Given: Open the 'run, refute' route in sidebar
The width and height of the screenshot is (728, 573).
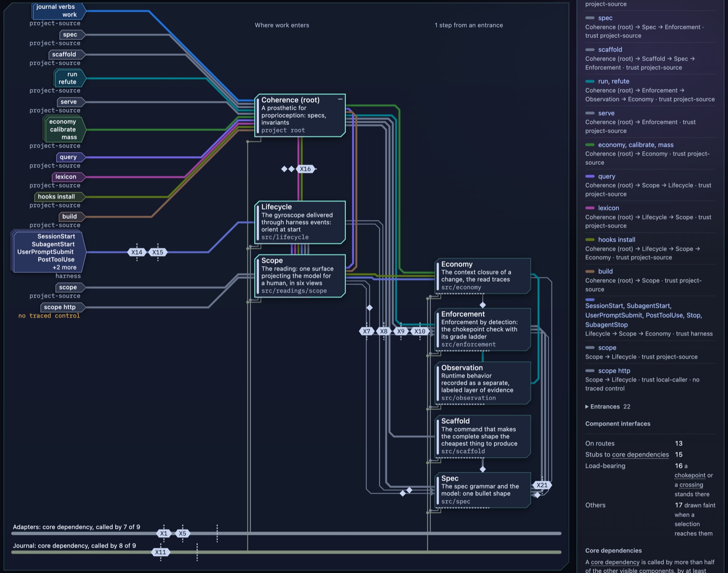Looking at the screenshot, I should pos(613,81).
